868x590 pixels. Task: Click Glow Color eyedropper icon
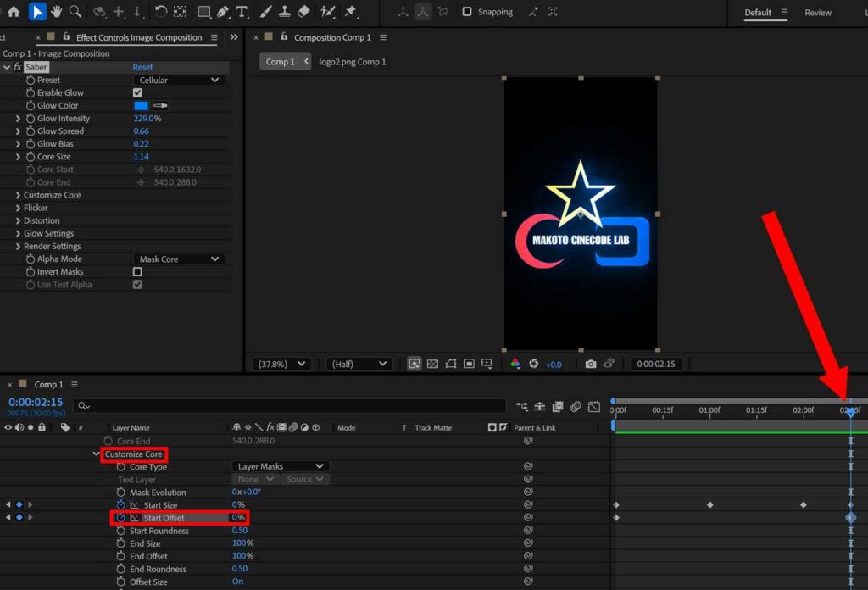point(160,105)
